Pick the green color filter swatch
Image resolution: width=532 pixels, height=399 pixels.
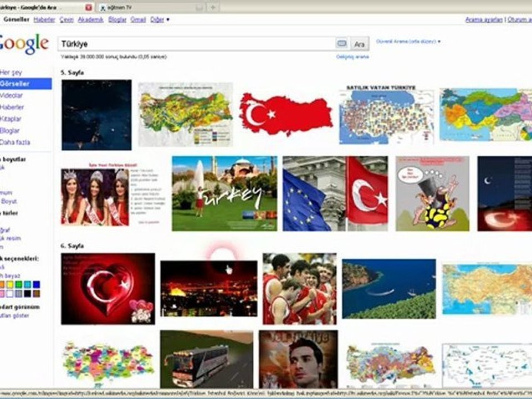19,284
